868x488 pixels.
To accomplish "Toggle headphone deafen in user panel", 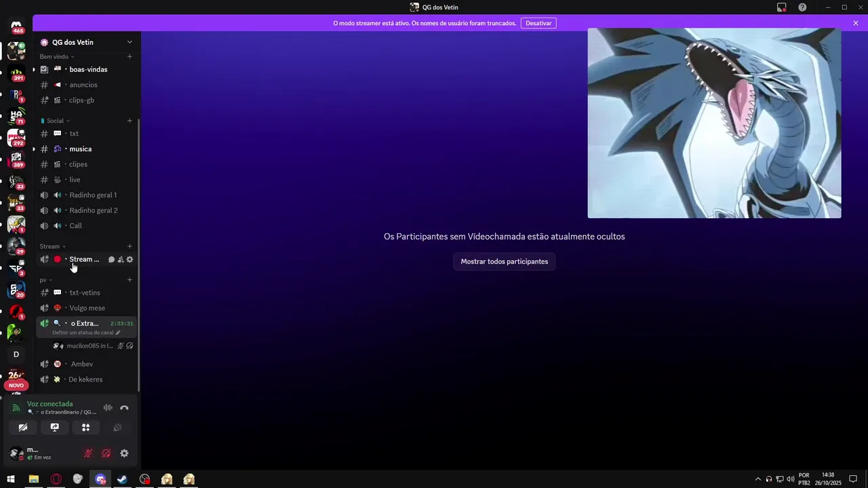I will (106, 453).
